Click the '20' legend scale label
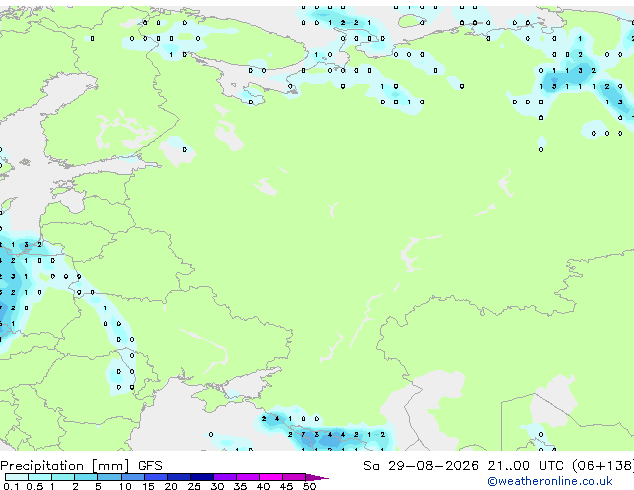This screenshot has width=634, height=490. click(x=171, y=486)
